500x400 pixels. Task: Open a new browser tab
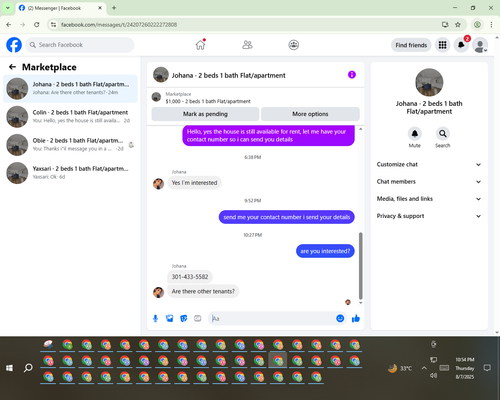(x=114, y=8)
